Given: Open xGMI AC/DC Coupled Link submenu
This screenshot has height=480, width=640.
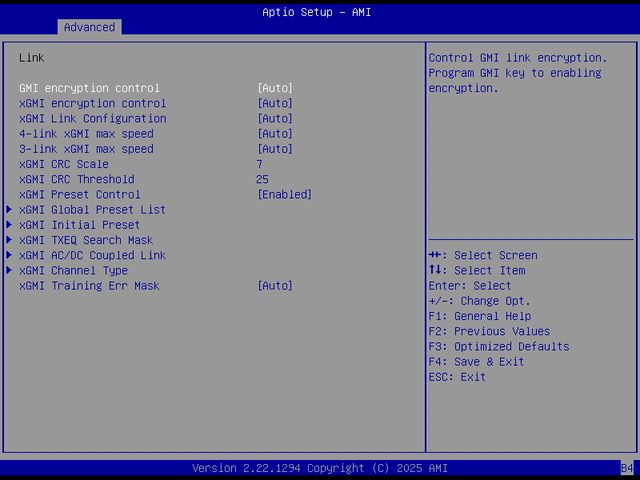Looking at the screenshot, I should coord(92,256).
